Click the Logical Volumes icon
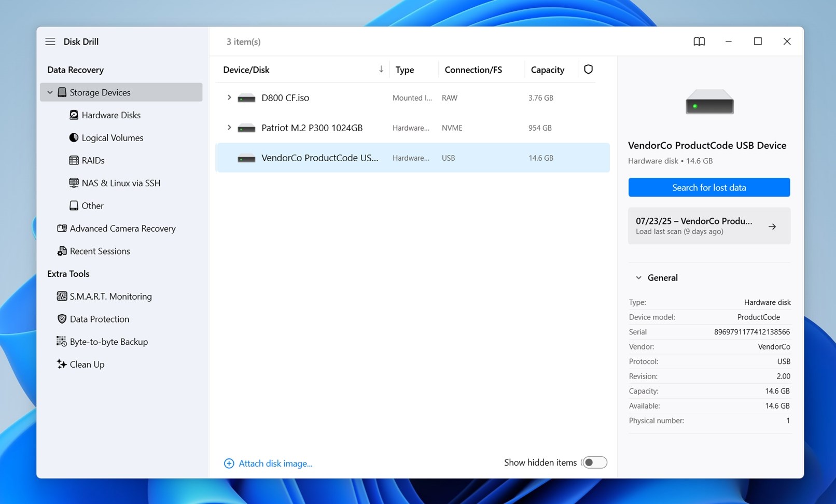Image resolution: width=836 pixels, height=504 pixels. 74,137
